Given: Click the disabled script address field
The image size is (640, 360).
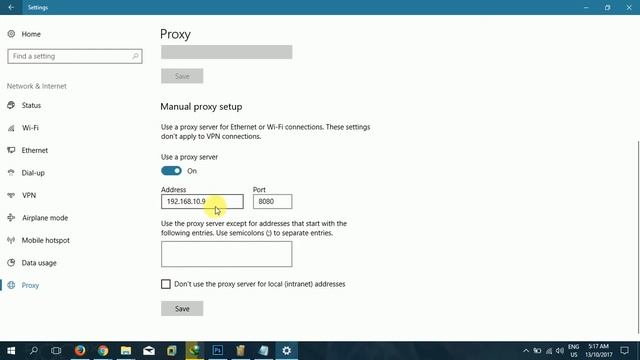Looking at the screenshot, I should [227, 52].
